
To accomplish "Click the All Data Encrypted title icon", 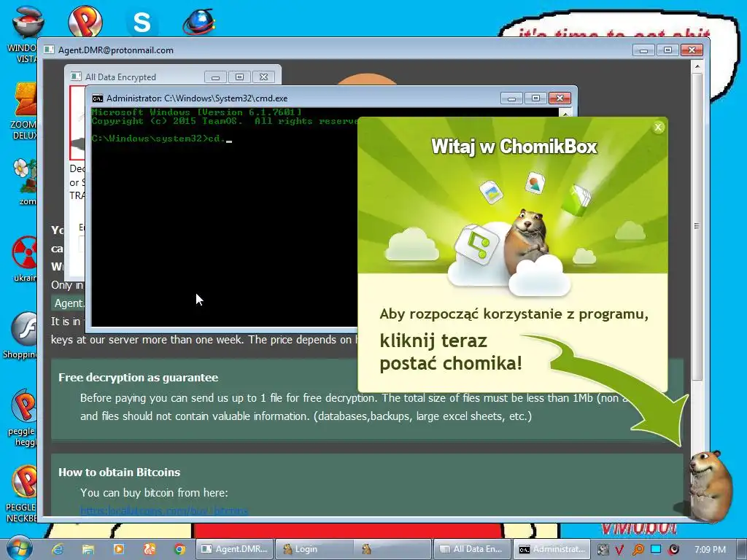I will click(75, 77).
